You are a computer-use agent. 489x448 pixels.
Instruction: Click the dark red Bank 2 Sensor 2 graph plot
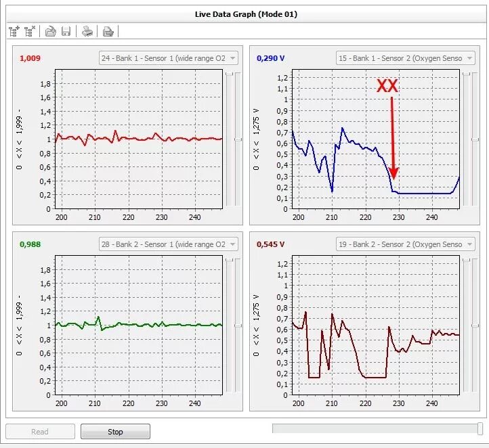click(x=376, y=325)
